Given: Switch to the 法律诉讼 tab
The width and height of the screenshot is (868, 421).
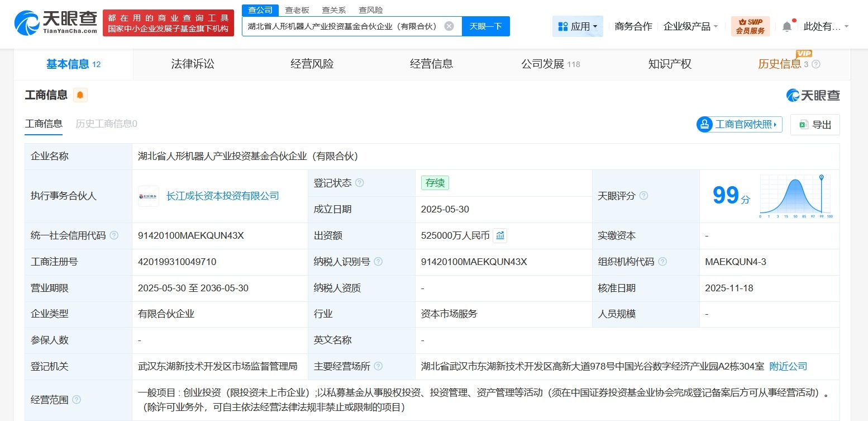Looking at the screenshot, I should tap(192, 64).
